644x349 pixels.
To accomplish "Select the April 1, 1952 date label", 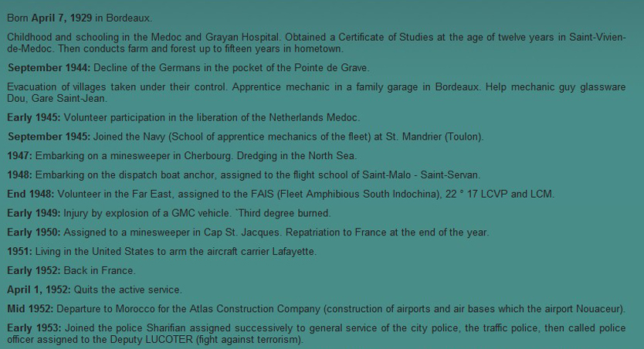I will 39,290.
